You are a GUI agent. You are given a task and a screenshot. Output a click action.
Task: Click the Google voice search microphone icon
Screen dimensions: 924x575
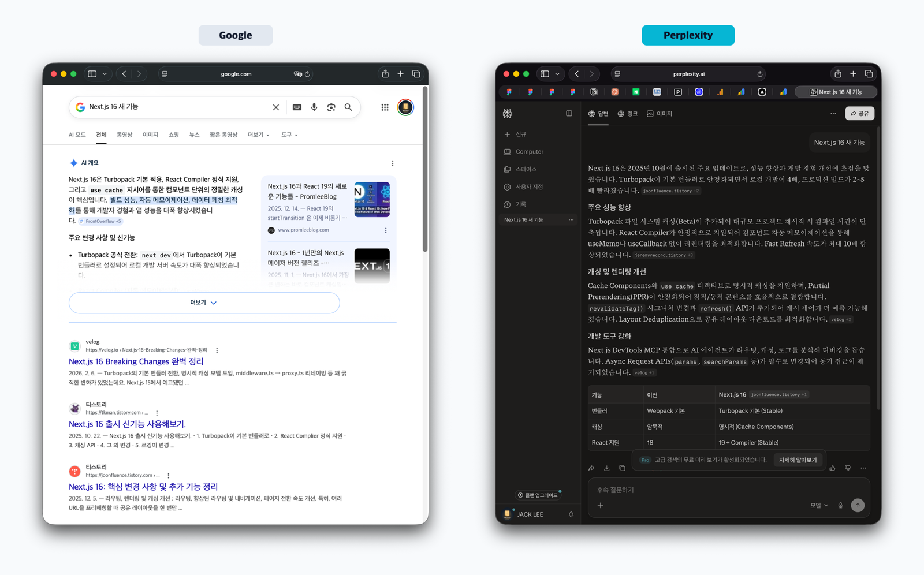tap(314, 107)
